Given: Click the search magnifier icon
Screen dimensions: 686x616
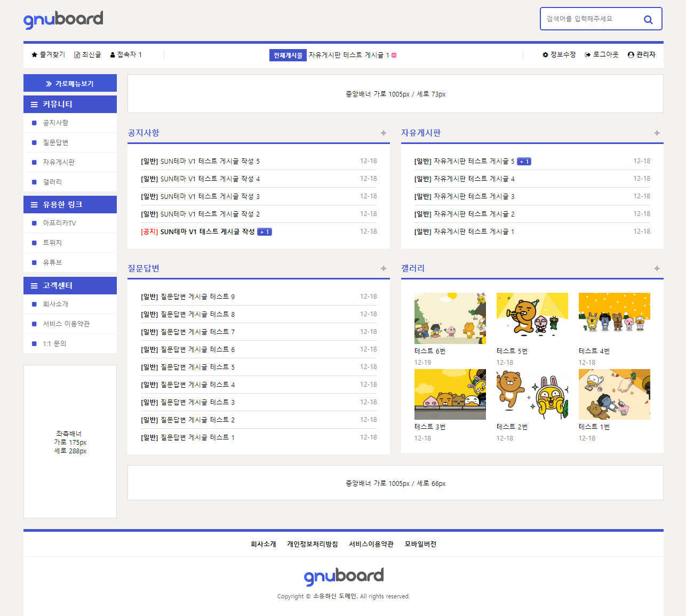Looking at the screenshot, I should pos(648,20).
